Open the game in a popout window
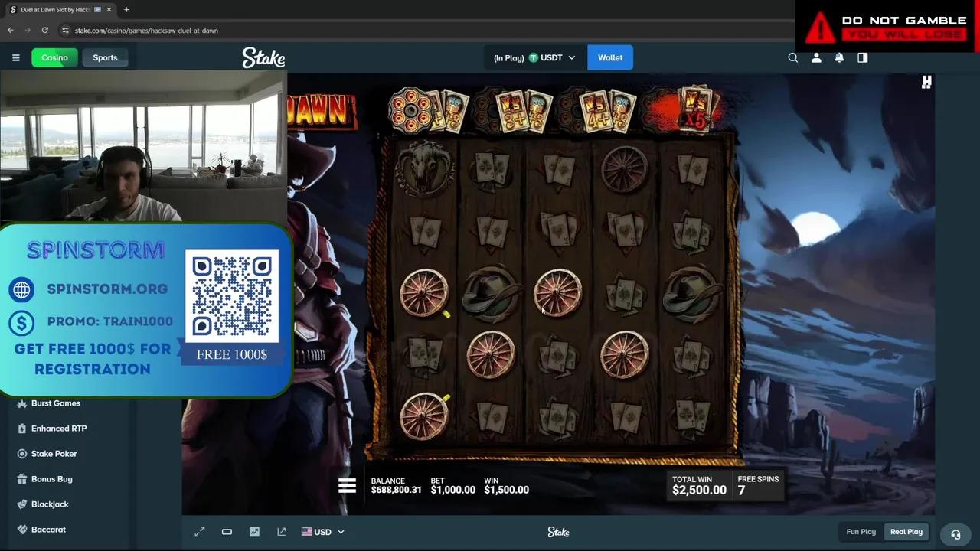The width and height of the screenshot is (980, 551). click(282, 532)
